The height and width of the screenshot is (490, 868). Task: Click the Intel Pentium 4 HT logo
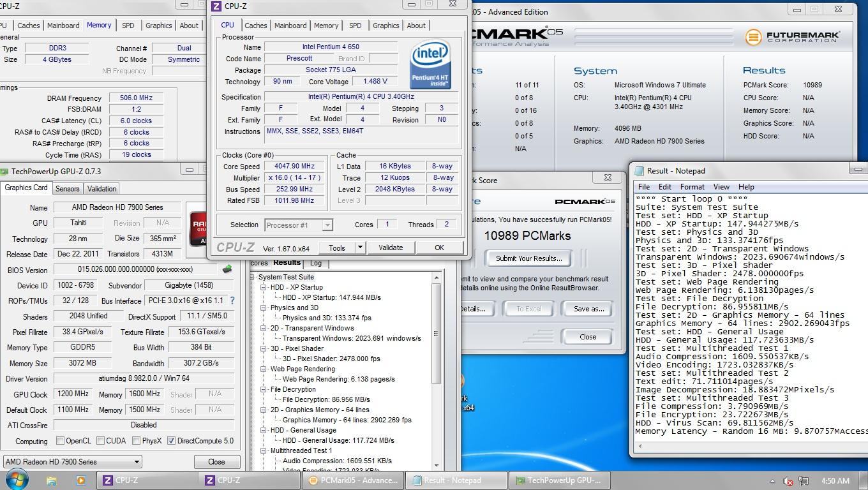pyautogui.click(x=431, y=64)
